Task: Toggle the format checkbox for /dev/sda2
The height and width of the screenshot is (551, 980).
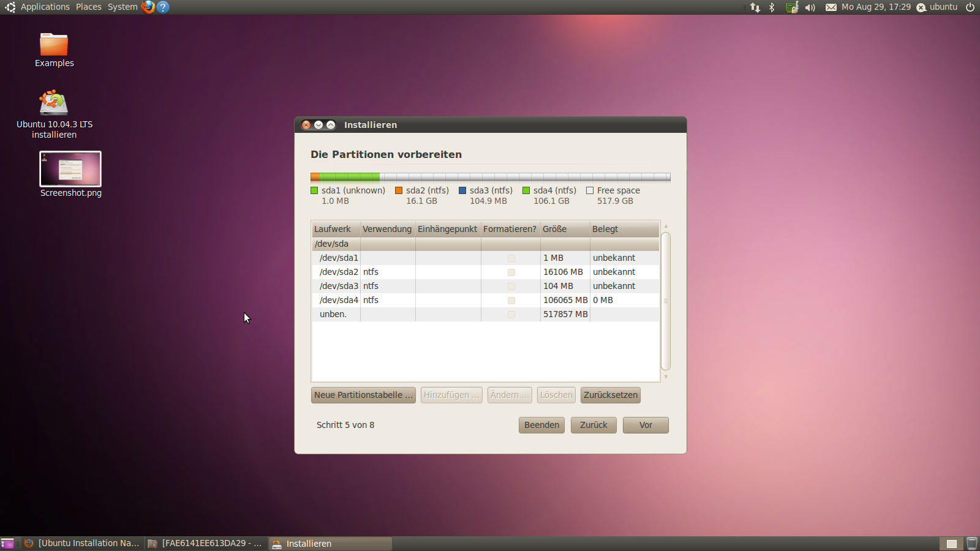Action: tap(511, 272)
